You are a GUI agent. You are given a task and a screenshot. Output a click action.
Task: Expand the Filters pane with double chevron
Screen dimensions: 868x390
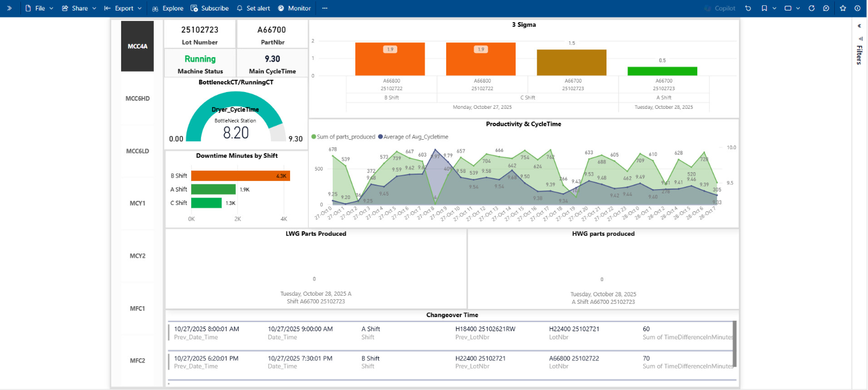pyautogui.click(x=859, y=26)
